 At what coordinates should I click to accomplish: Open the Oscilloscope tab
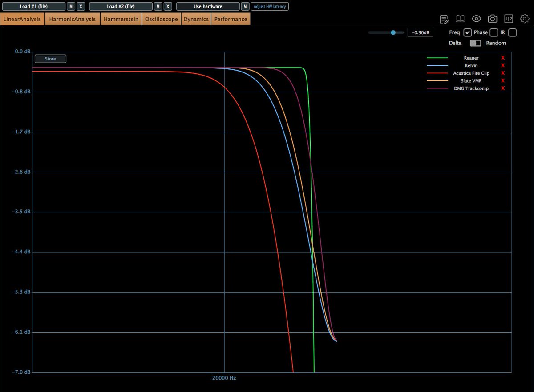click(x=161, y=19)
